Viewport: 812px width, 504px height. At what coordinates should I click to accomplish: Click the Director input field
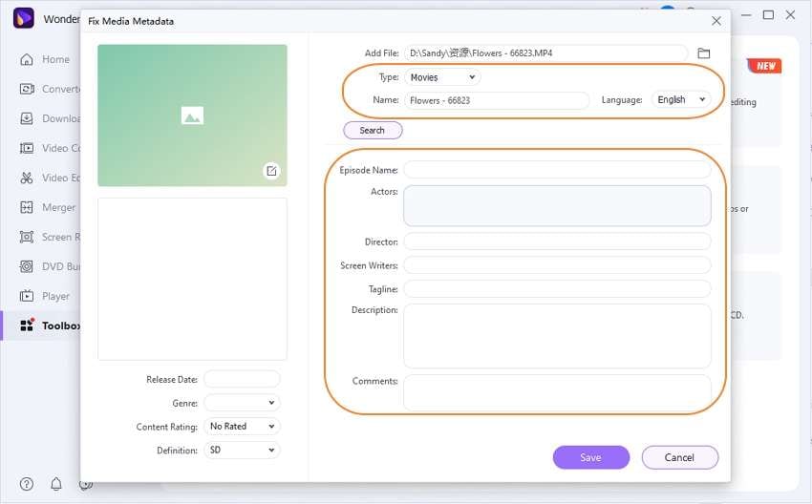point(557,241)
